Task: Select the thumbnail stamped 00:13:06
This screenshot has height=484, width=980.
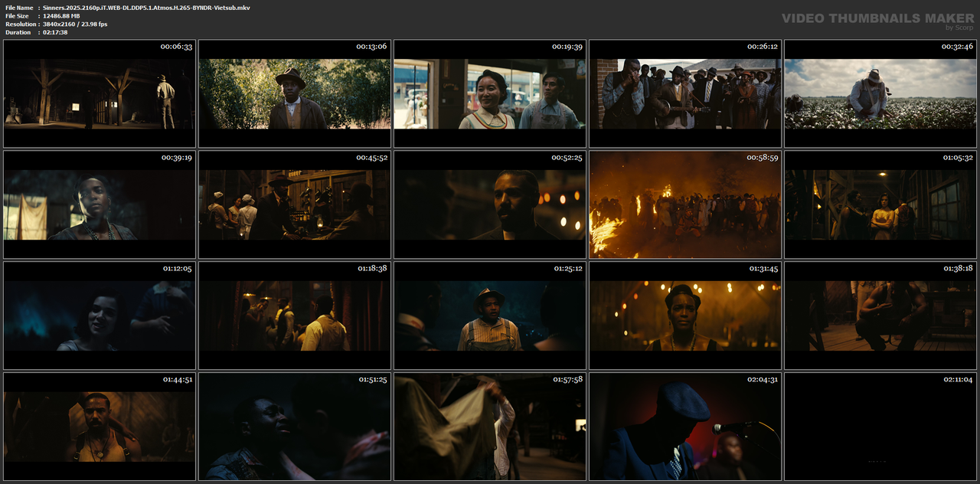Action: 295,93
